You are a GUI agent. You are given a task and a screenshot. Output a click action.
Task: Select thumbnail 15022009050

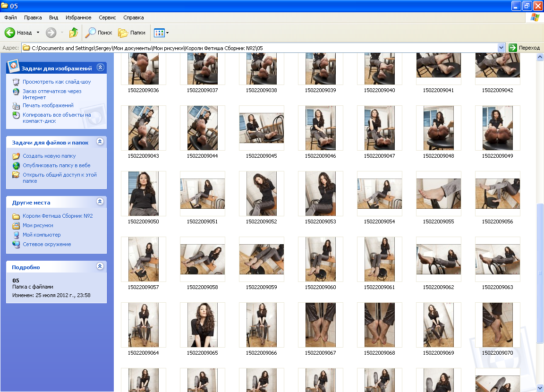tap(143, 194)
